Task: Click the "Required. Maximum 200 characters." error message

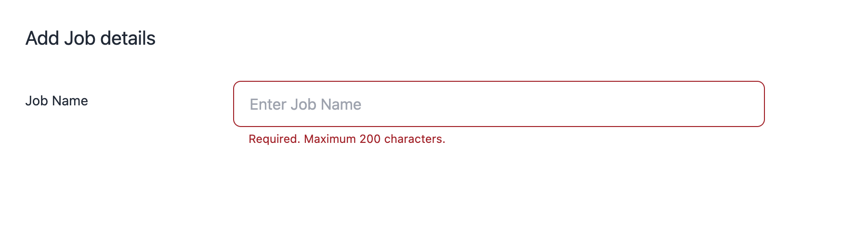Action: [x=347, y=139]
